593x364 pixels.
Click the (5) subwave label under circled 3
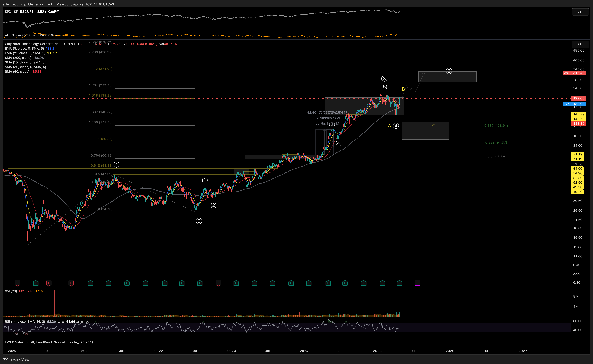click(x=384, y=87)
